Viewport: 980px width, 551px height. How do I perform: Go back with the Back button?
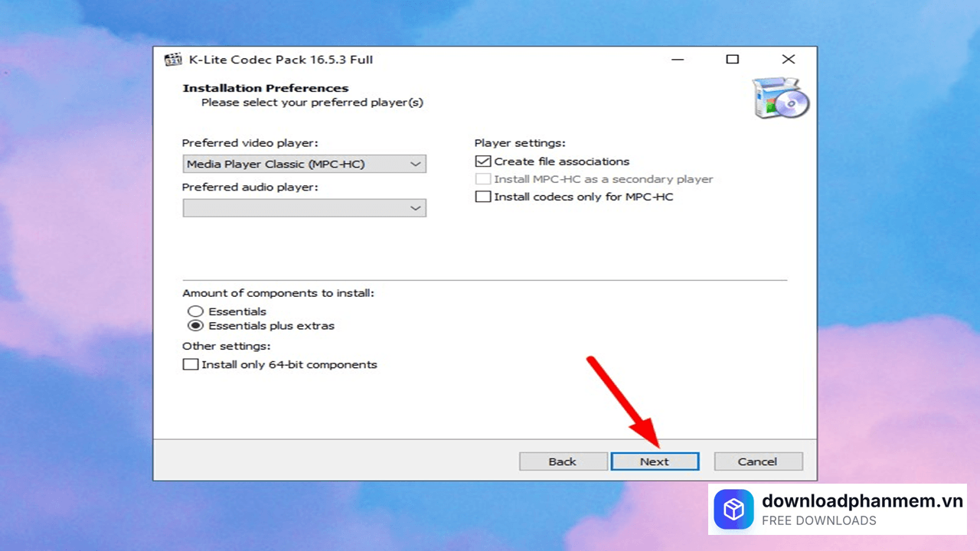click(562, 461)
